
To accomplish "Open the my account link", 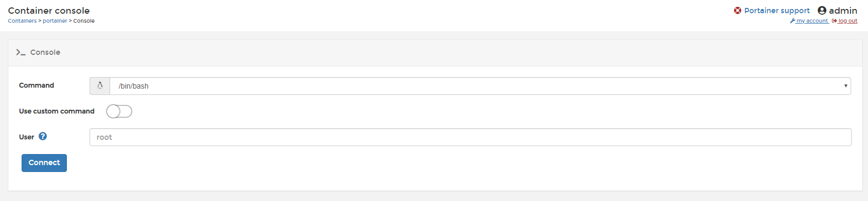I will pyautogui.click(x=812, y=21).
